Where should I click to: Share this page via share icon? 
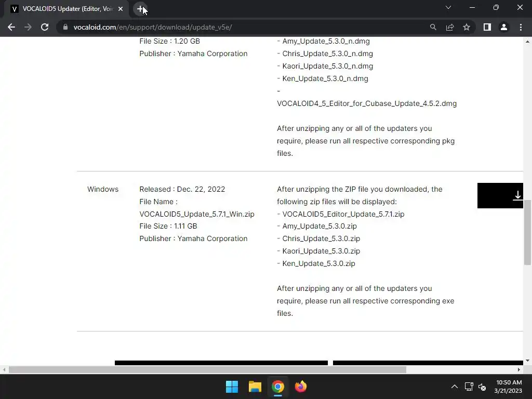(450, 27)
